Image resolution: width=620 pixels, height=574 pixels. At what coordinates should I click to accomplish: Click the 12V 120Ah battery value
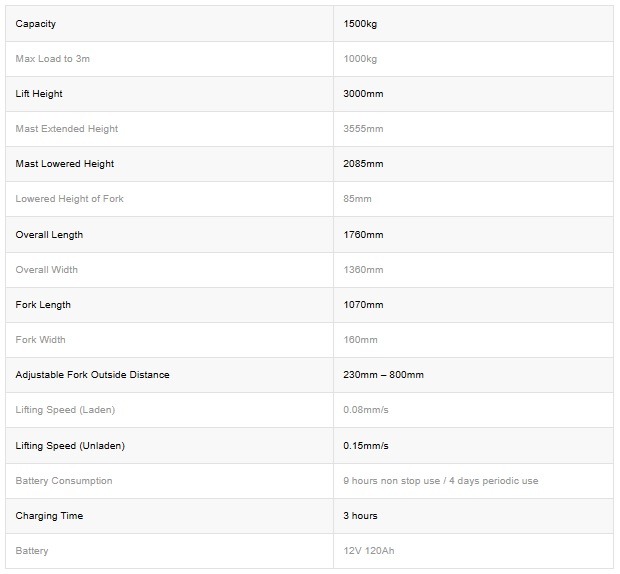click(x=369, y=551)
